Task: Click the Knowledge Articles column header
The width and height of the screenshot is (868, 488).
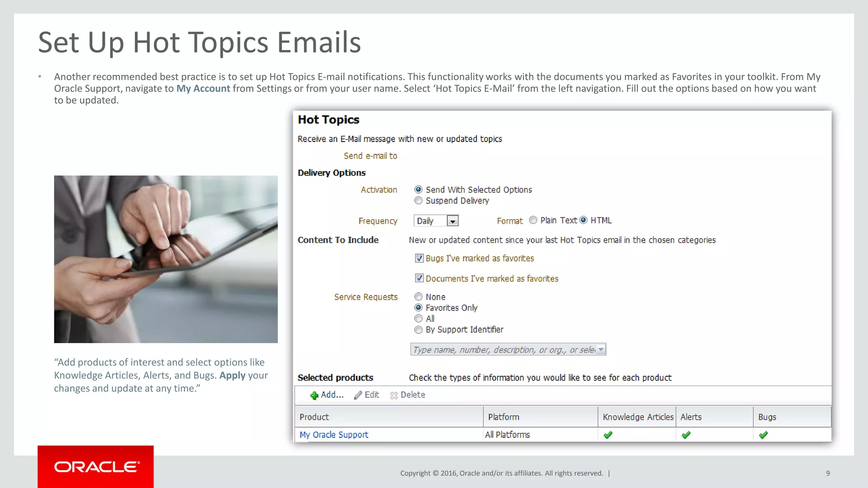Action: [x=637, y=417]
